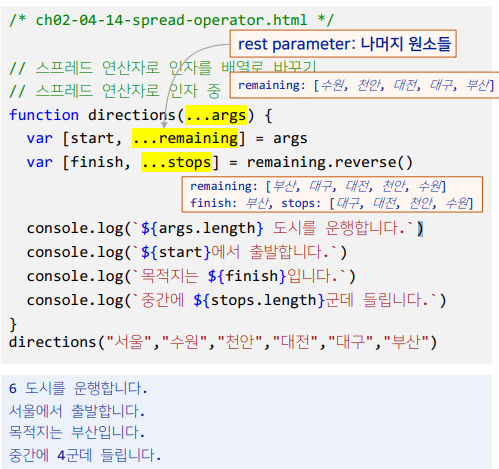The image size is (499, 469).
Task: Click console.log line with ${finish}
Action: click(191, 276)
